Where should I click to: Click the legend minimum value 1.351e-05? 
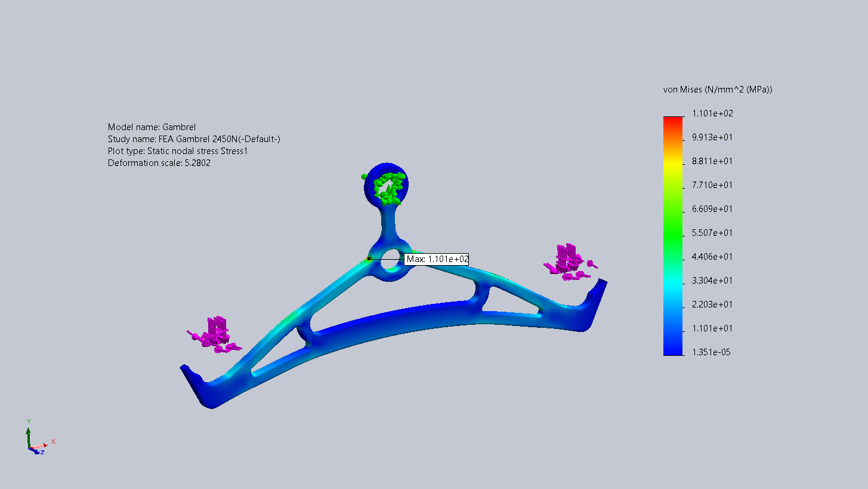[711, 352]
